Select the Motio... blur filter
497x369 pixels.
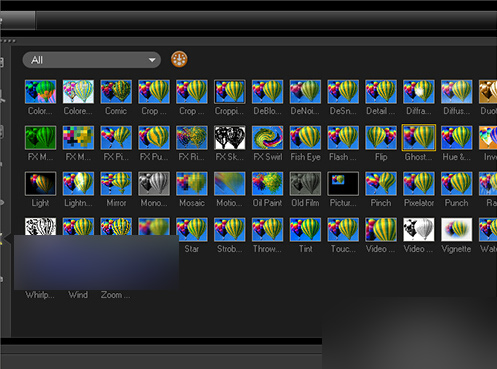230,184
